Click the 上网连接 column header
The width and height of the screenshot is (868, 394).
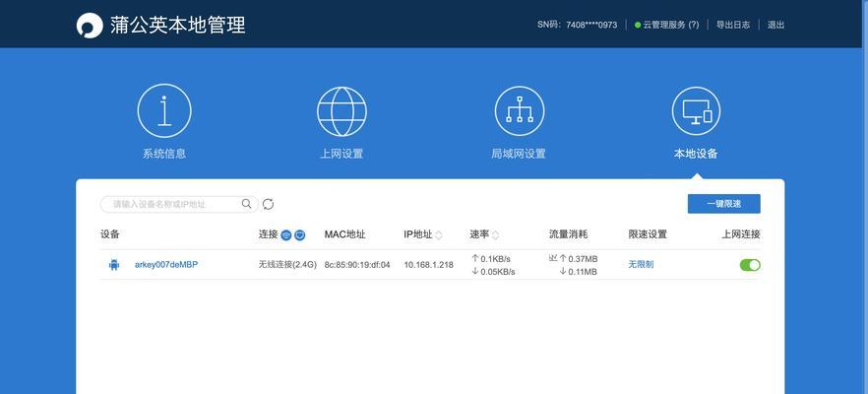pyautogui.click(x=741, y=235)
